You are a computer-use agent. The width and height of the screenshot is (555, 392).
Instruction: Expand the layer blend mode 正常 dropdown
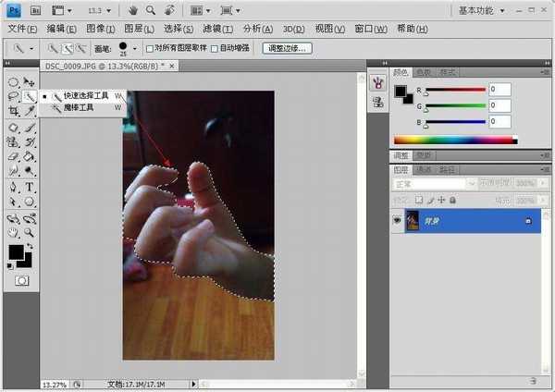click(x=430, y=184)
